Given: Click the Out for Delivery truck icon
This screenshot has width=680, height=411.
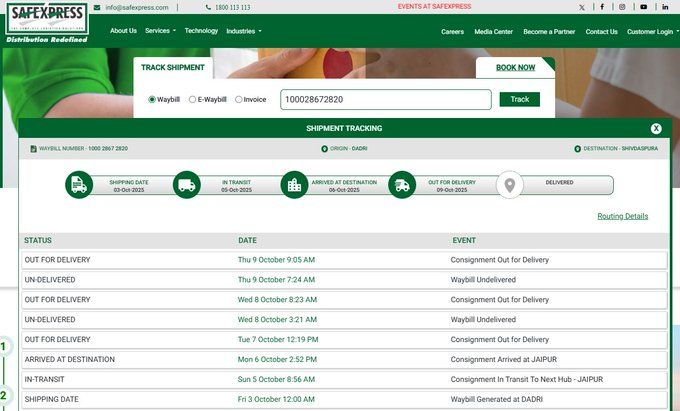Looking at the screenshot, I should click(402, 185).
